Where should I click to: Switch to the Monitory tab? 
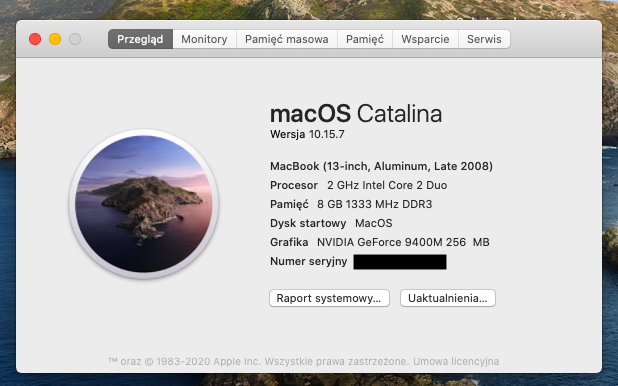point(204,39)
